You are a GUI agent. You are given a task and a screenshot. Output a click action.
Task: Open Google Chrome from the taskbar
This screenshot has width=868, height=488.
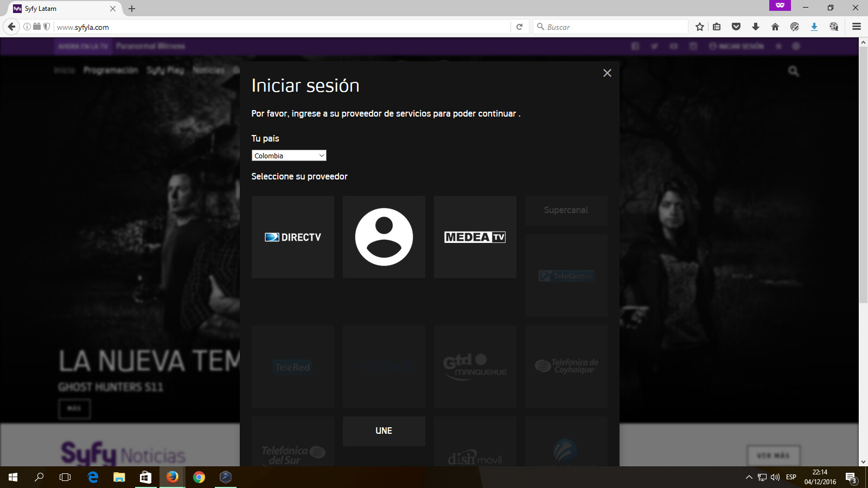point(199,477)
